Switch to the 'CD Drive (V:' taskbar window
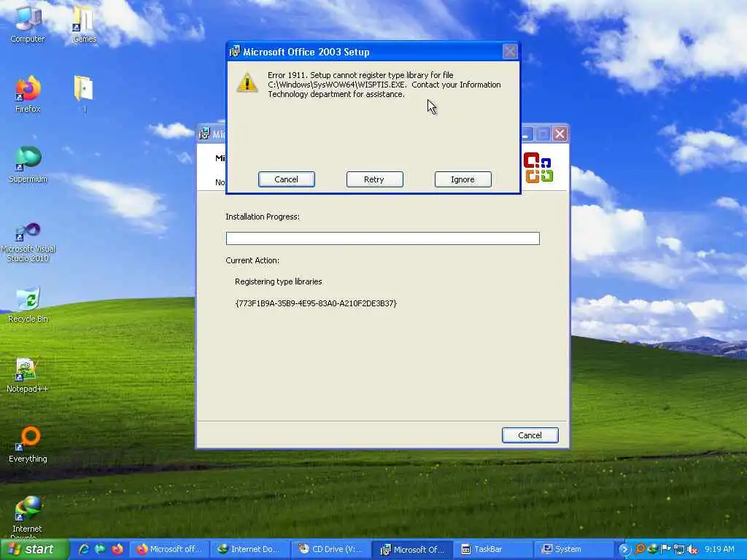 point(330,550)
